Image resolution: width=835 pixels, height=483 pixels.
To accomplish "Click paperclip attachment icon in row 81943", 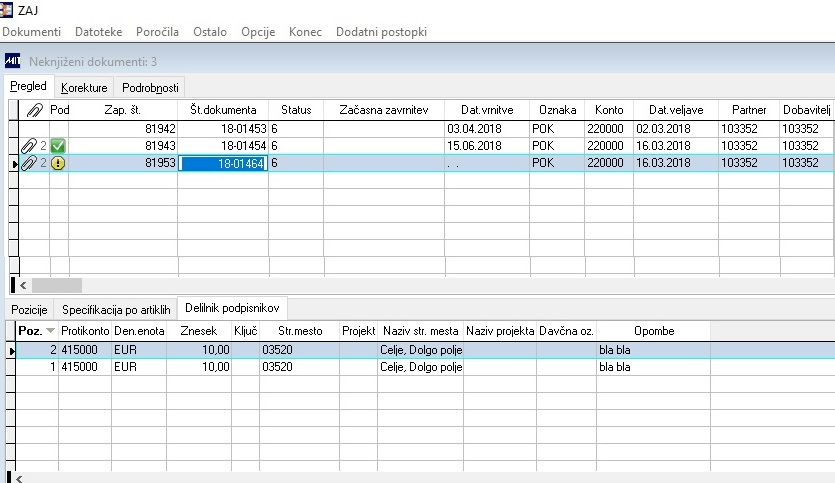I will (x=28, y=146).
